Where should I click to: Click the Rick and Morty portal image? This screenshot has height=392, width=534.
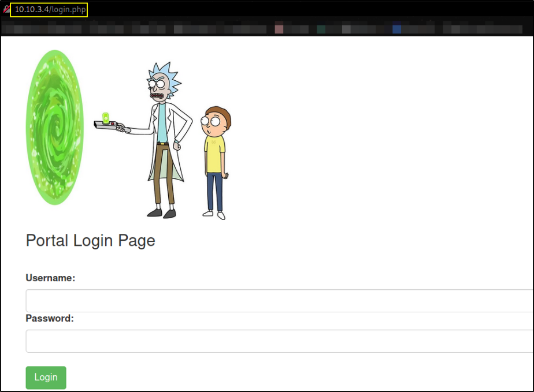[129, 135]
